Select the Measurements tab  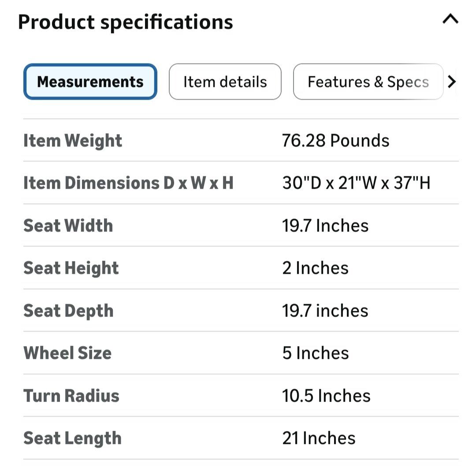click(90, 82)
